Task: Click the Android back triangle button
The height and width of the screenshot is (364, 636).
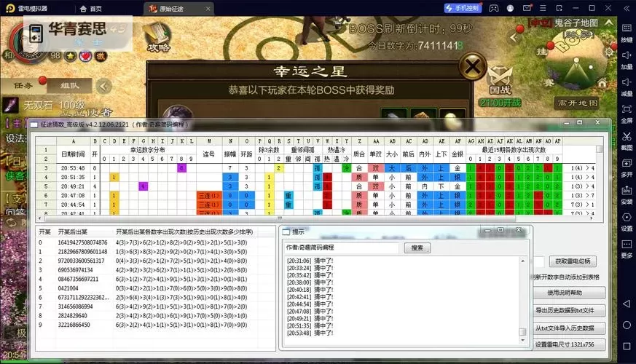Action: 627,304
